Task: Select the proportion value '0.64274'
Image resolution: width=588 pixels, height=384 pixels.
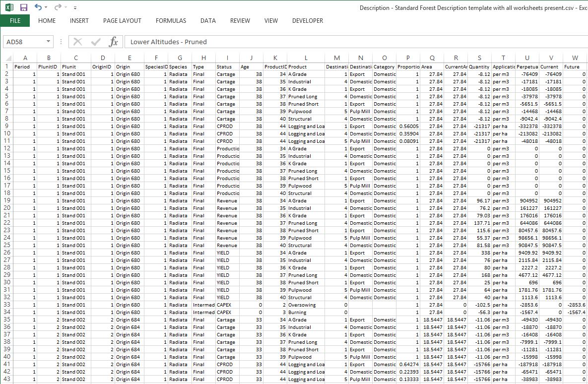Action: tap(408, 365)
